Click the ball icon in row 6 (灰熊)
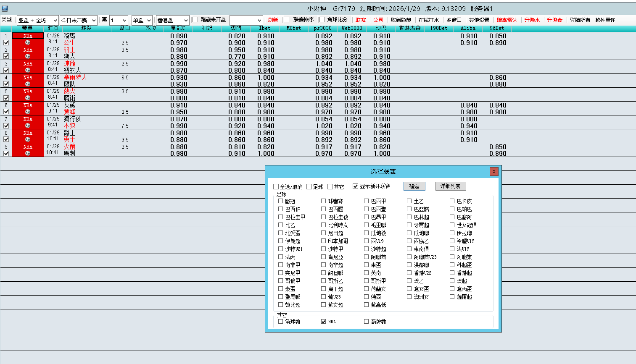Viewport: 636px width, 364px height. [x=28, y=112]
